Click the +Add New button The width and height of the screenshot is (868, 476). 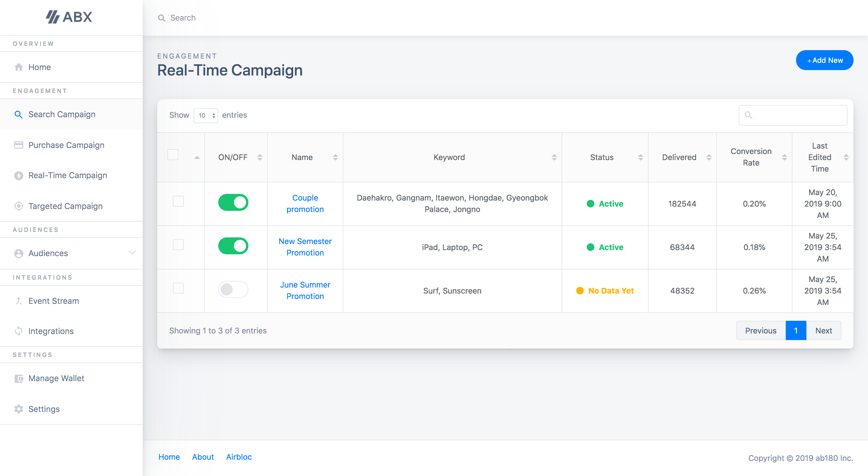[x=824, y=60]
